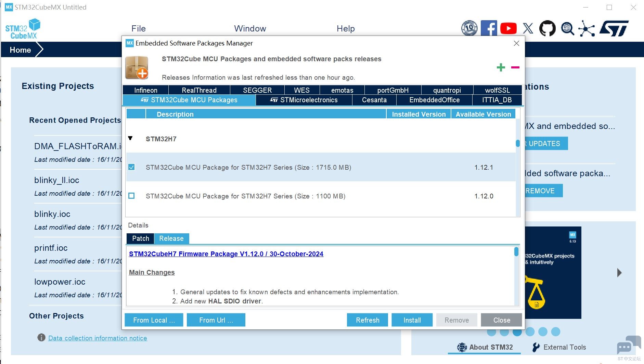Open the About STM32 tab
The image size is (644, 364).
[485, 347]
